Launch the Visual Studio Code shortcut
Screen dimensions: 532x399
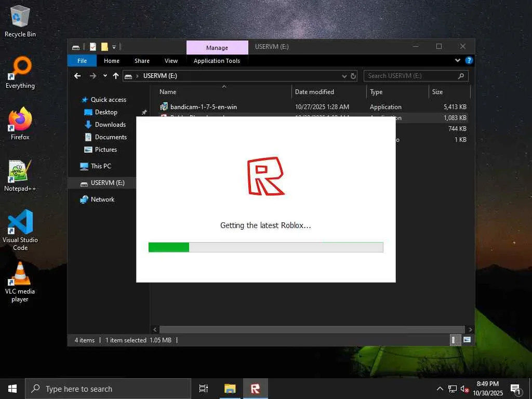20,230
